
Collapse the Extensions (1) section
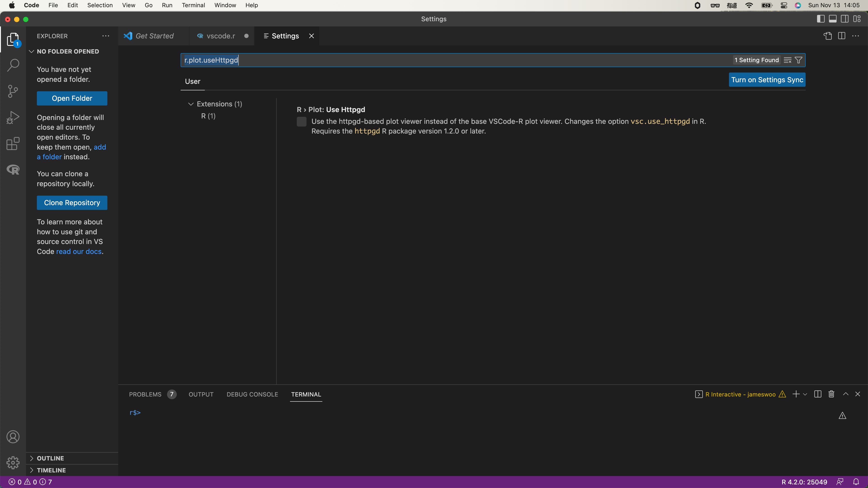click(191, 104)
